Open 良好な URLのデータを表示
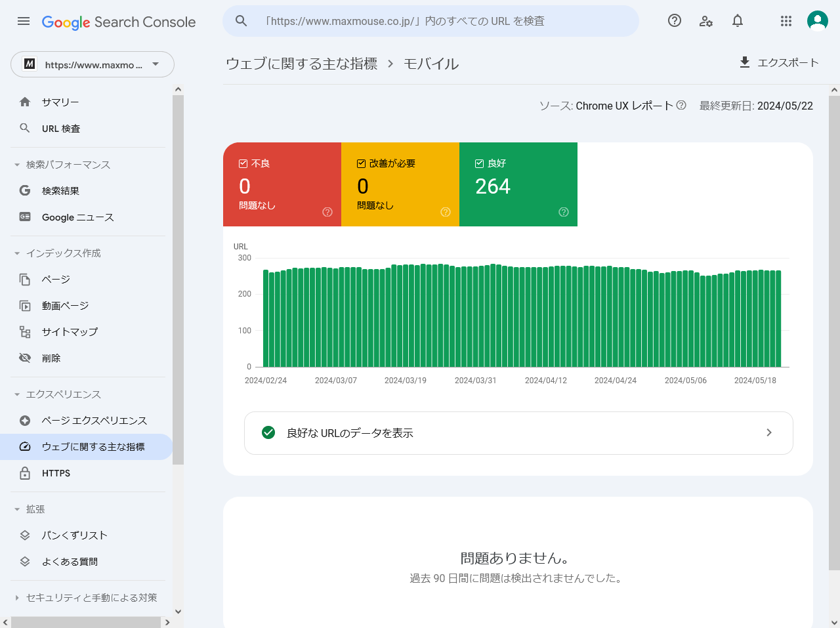This screenshot has width=840, height=628. pyautogui.click(x=518, y=432)
